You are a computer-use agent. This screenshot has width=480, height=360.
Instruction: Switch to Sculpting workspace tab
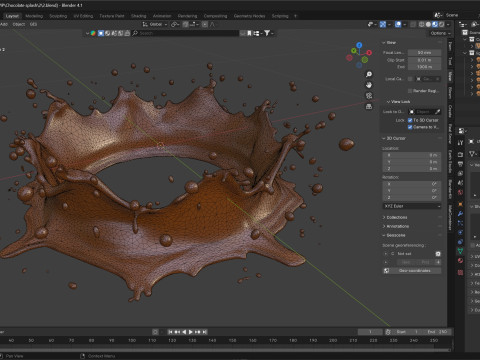pos(58,16)
